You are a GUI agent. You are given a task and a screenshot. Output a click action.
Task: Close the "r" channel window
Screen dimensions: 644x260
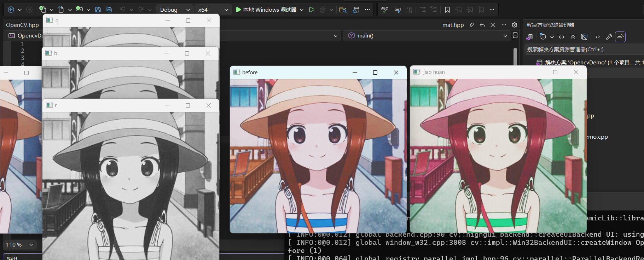coord(209,105)
